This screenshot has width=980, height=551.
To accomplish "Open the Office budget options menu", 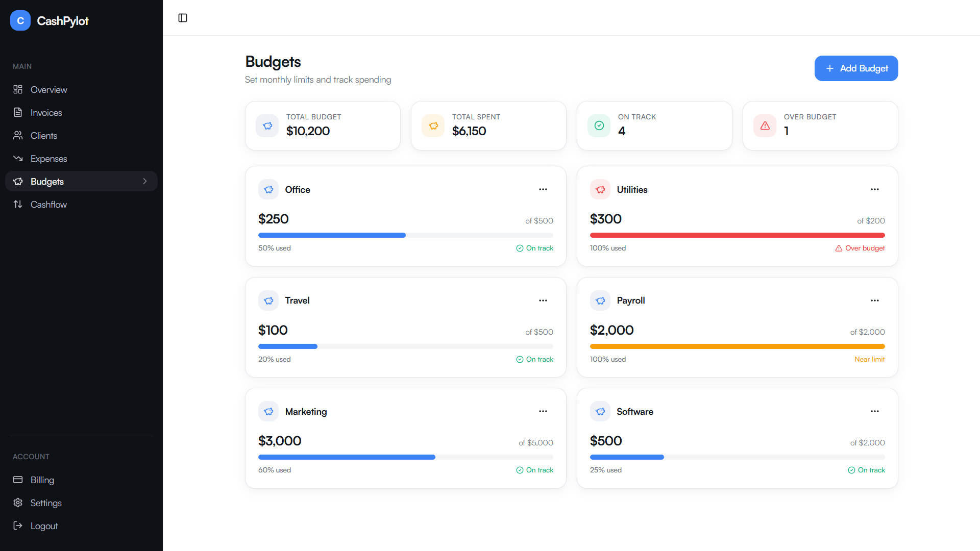I will click(543, 189).
